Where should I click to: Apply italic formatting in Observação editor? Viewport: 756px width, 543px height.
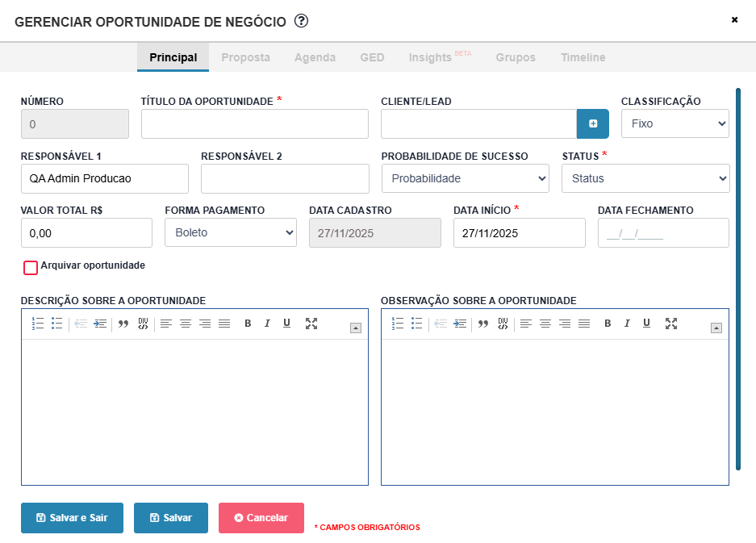627,324
